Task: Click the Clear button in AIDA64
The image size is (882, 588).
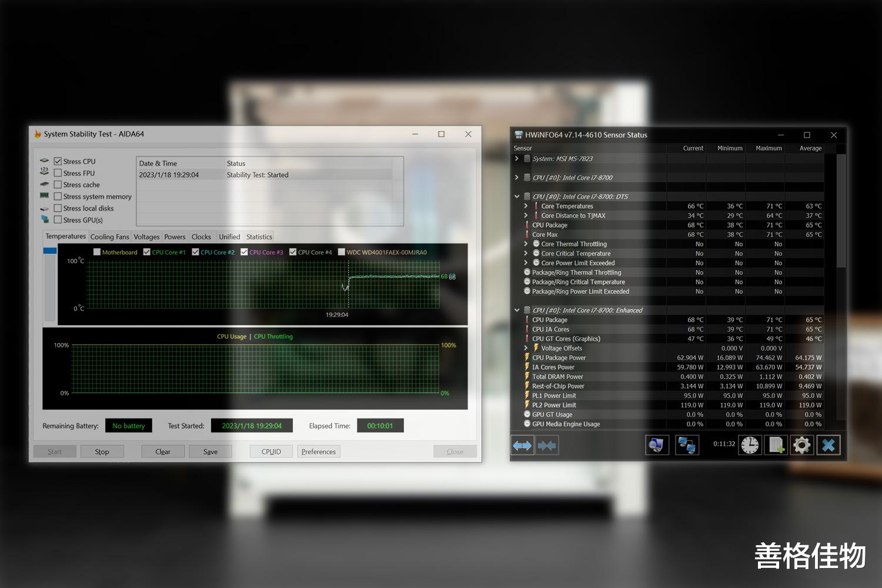Action: pos(163,452)
